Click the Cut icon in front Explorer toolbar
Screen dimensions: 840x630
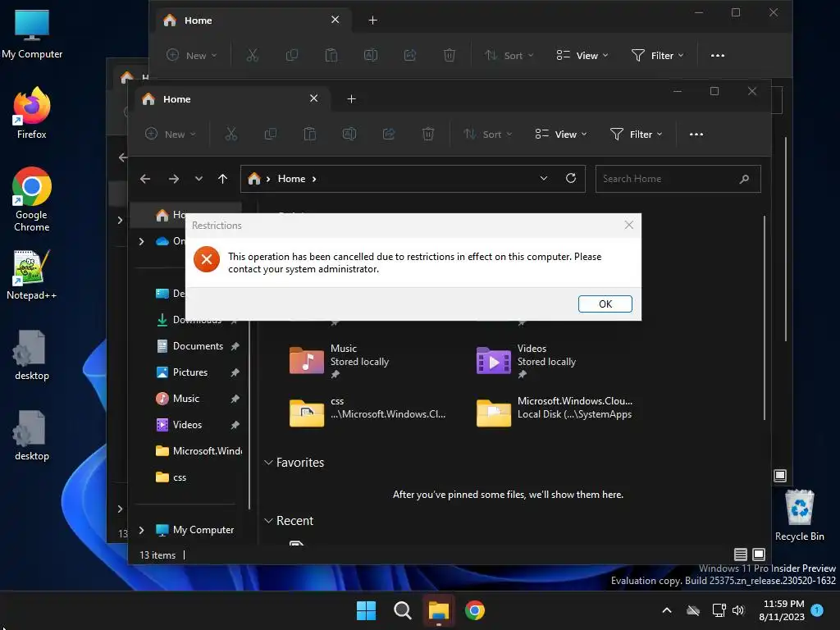click(x=231, y=134)
